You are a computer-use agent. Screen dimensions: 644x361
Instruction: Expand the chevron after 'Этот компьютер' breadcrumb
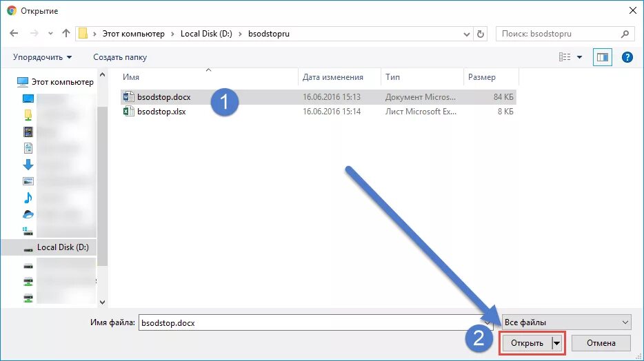tap(173, 34)
